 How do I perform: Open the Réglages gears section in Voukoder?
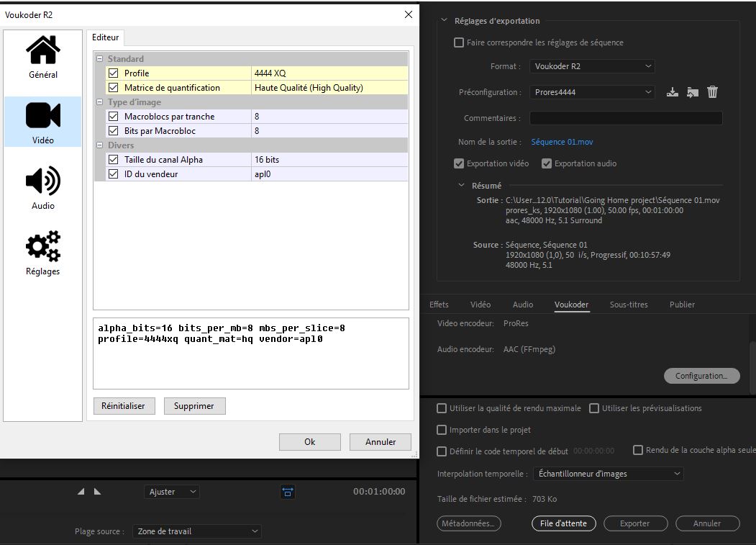(x=43, y=253)
